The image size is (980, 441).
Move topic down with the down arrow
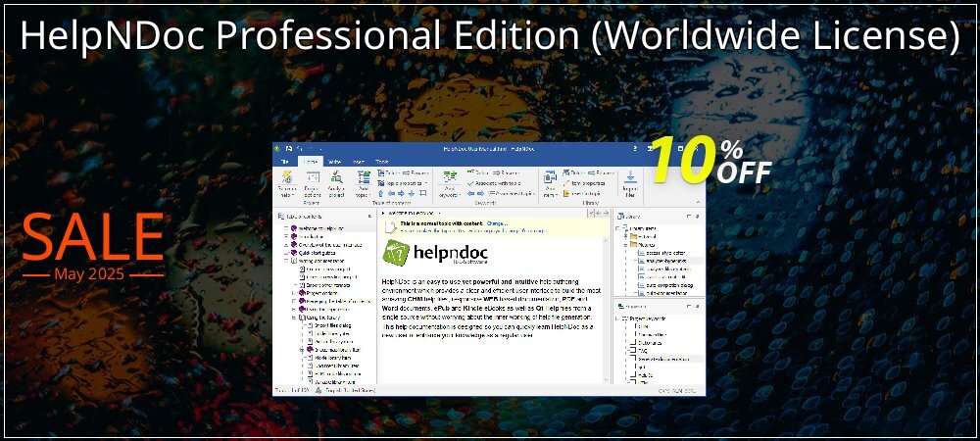pos(412,194)
